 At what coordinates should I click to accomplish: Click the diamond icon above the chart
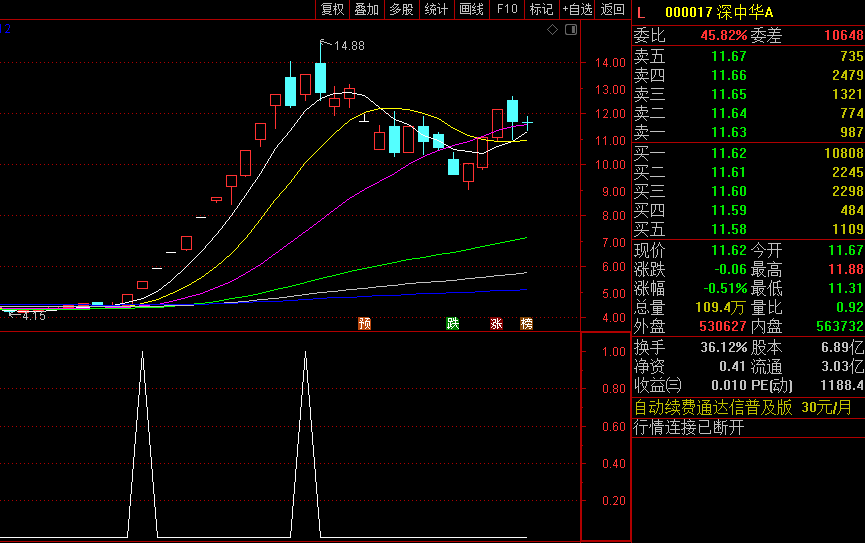click(553, 30)
